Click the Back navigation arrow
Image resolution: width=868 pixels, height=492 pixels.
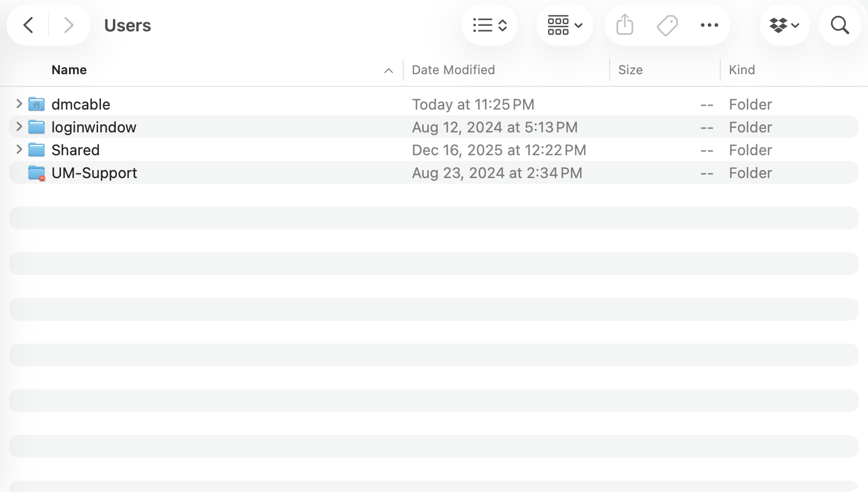pos(29,25)
